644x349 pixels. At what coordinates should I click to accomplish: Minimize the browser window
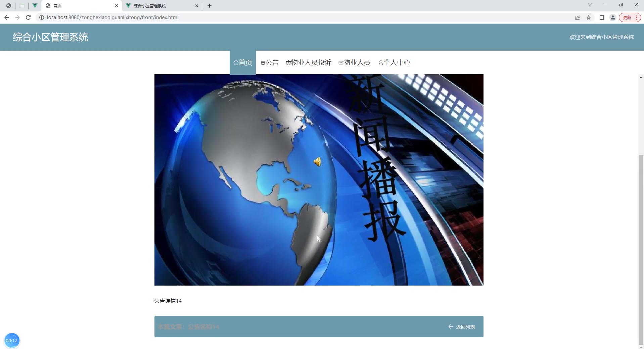[605, 5]
